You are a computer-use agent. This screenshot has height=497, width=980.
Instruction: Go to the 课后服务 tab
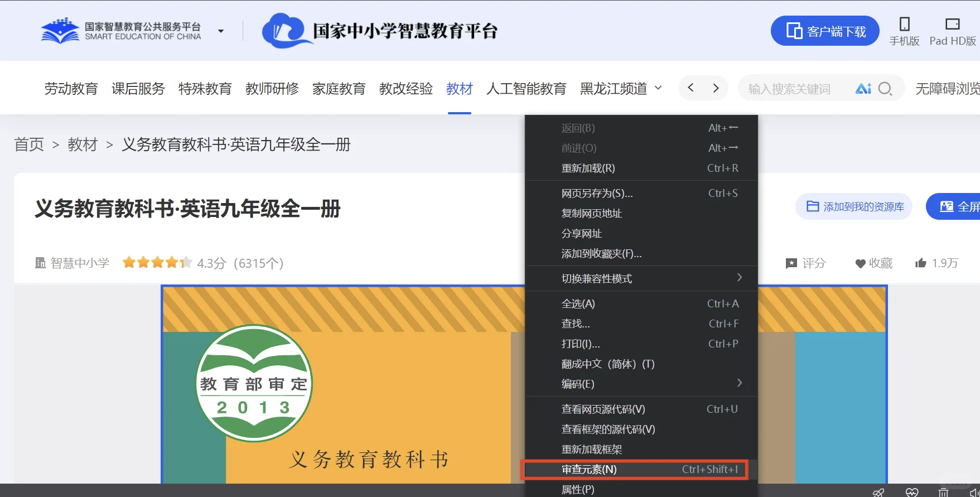138,89
